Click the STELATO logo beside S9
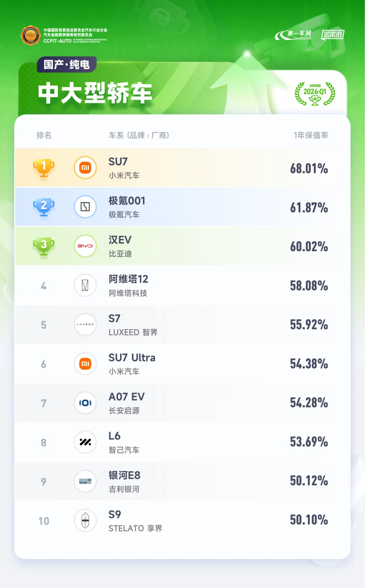This screenshot has width=365, height=588. pyautogui.click(x=85, y=520)
